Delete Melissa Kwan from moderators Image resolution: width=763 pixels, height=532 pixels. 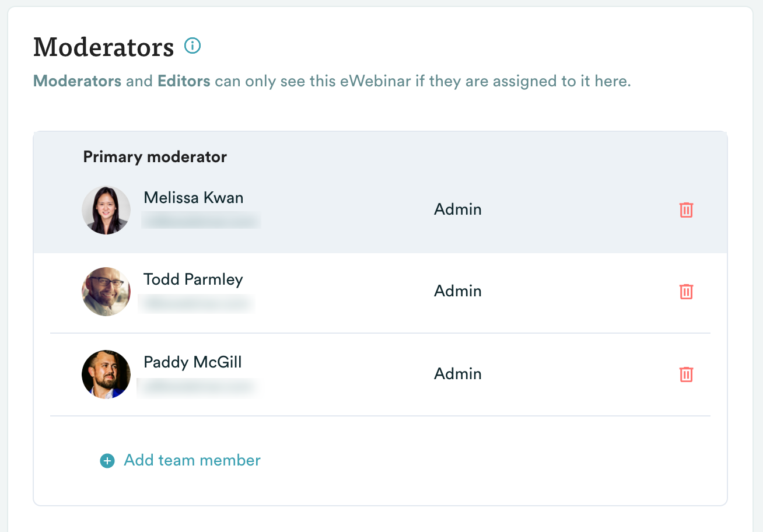pos(687,210)
